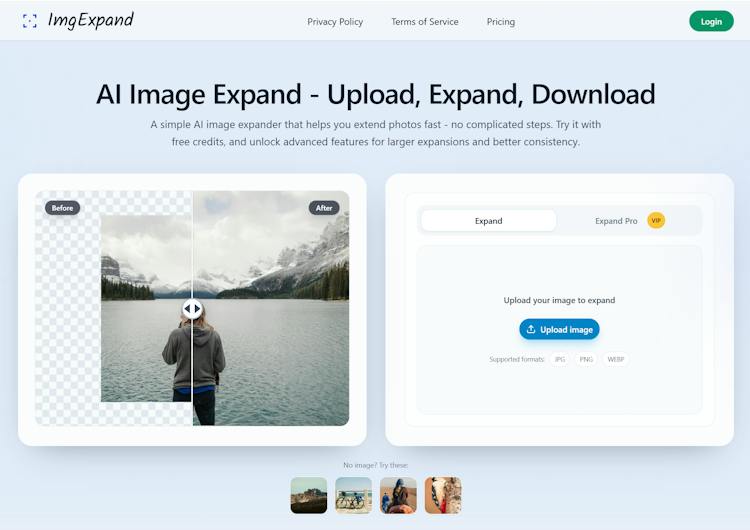This screenshot has height=530, width=750.
Task: Try the seated person sample image
Action: pos(398,495)
